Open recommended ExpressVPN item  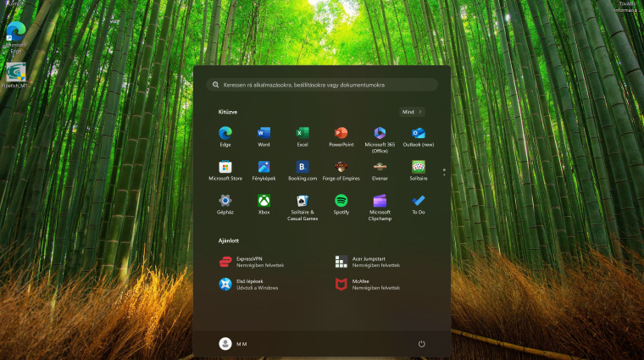point(252,262)
